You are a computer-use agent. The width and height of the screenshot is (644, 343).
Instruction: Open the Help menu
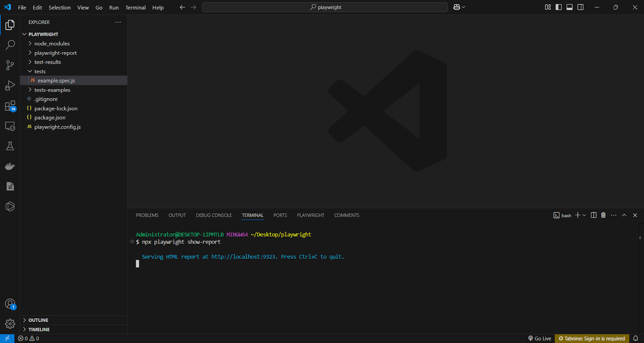[x=158, y=7]
